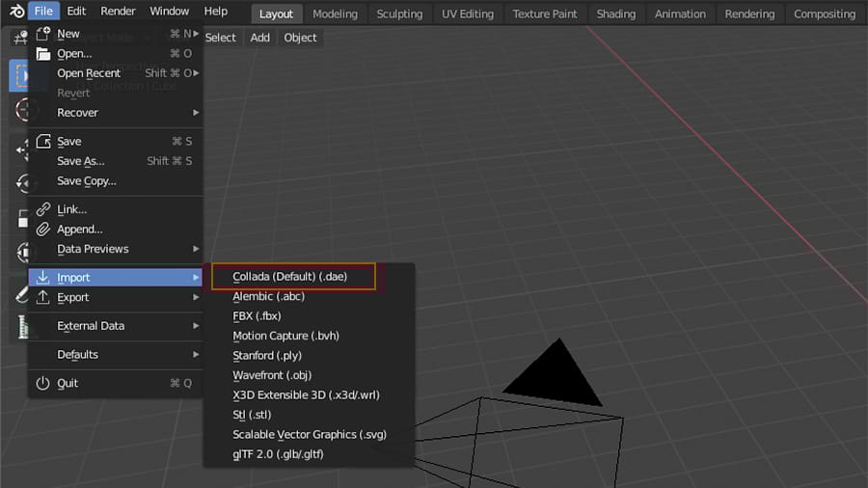Switch to the UV Editing workspace tab
The width and height of the screenshot is (868, 488).
click(x=468, y=14)
